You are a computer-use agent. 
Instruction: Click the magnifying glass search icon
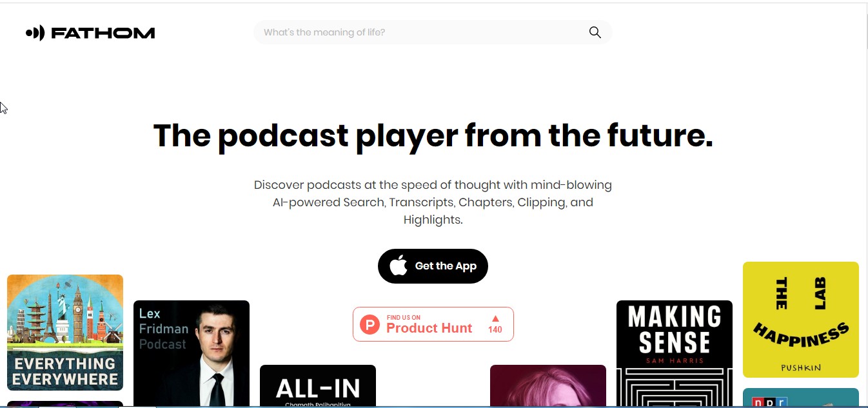click(595, 32)
